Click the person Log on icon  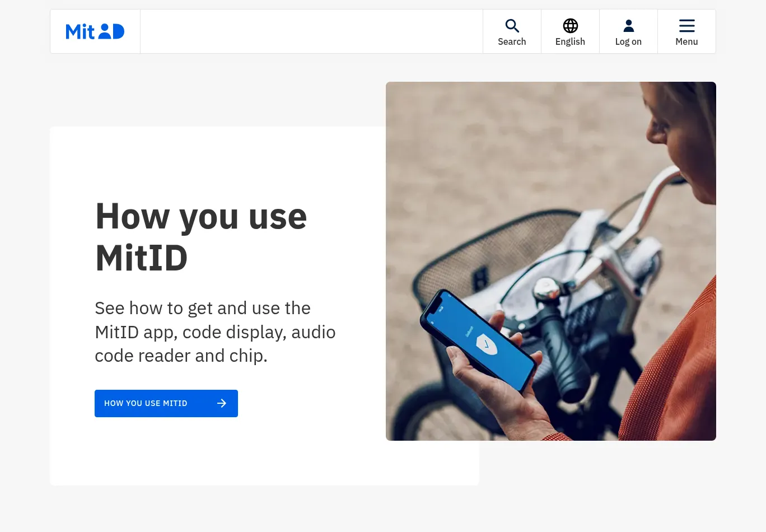click(628, 26)
